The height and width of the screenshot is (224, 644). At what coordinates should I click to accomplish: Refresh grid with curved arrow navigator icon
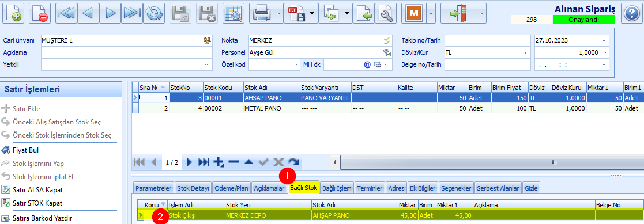point(293,162)
